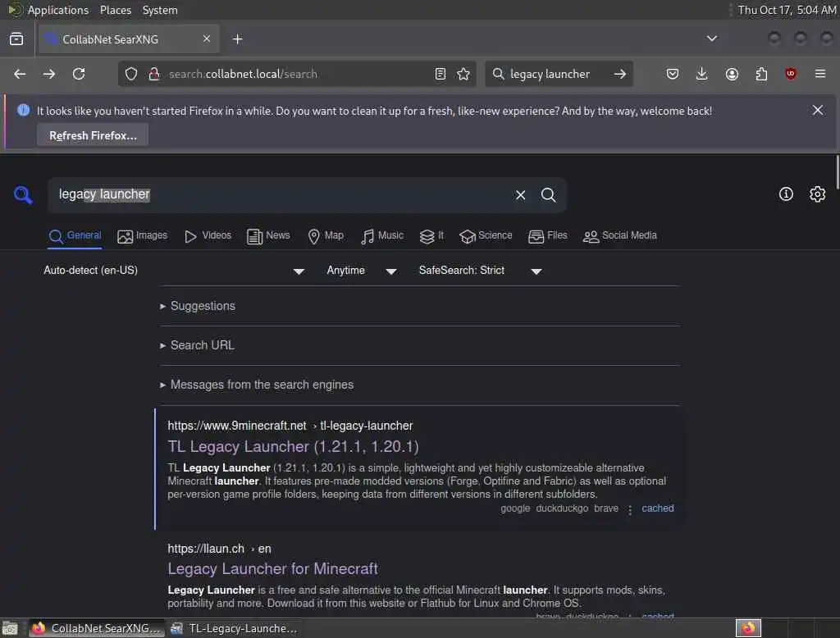Open TL Legacy Launcher (1.21.1, 1.20.1) result
This screenshot has width=840, height=638.
[293, 446]
